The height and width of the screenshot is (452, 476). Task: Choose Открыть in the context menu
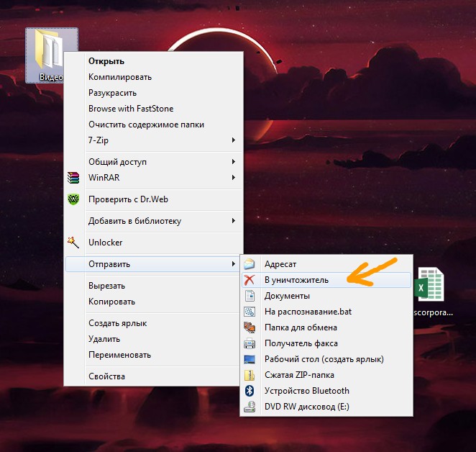tap(106, 61)
